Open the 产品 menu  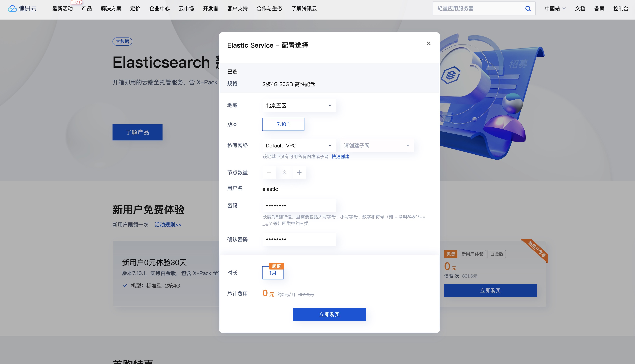[x=87, y=8]
